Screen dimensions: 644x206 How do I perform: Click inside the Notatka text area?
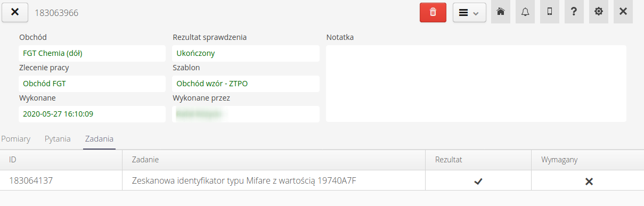coord(476,84)
